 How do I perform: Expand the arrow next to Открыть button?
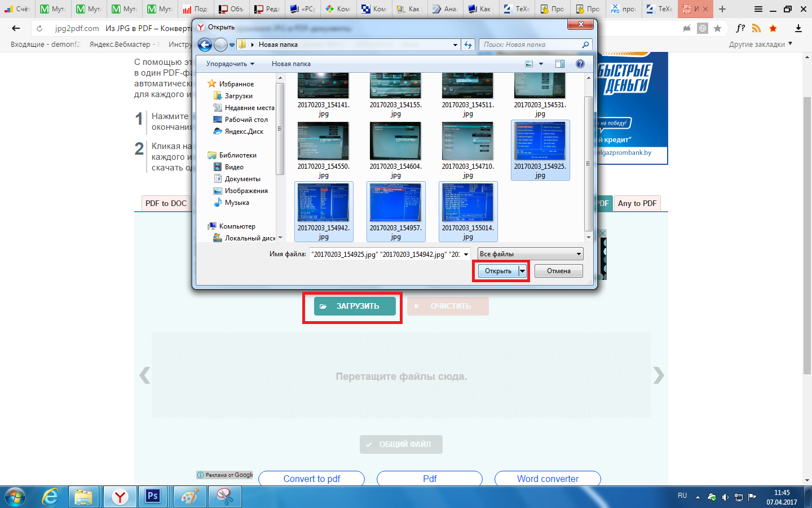coord(523,271)
